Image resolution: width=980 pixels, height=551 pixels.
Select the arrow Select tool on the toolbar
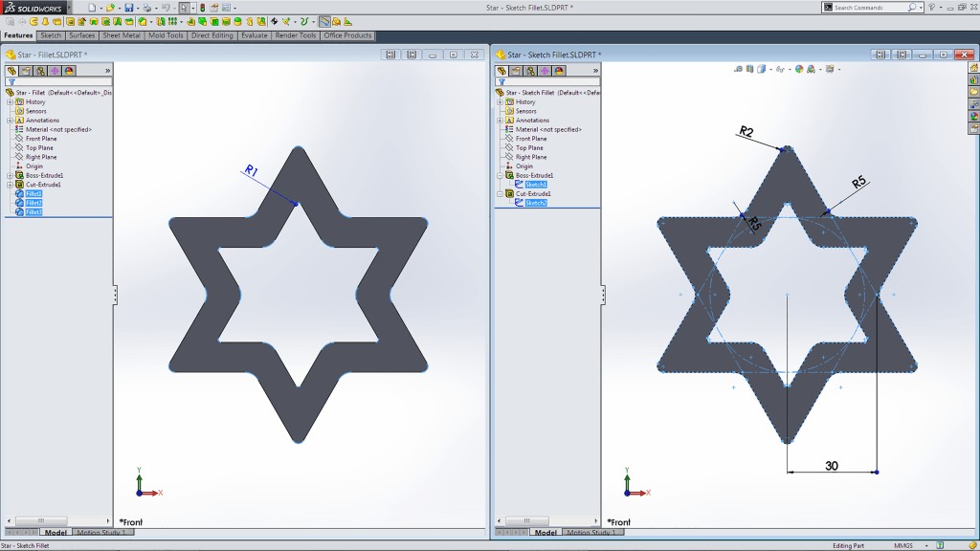(183, 8)
